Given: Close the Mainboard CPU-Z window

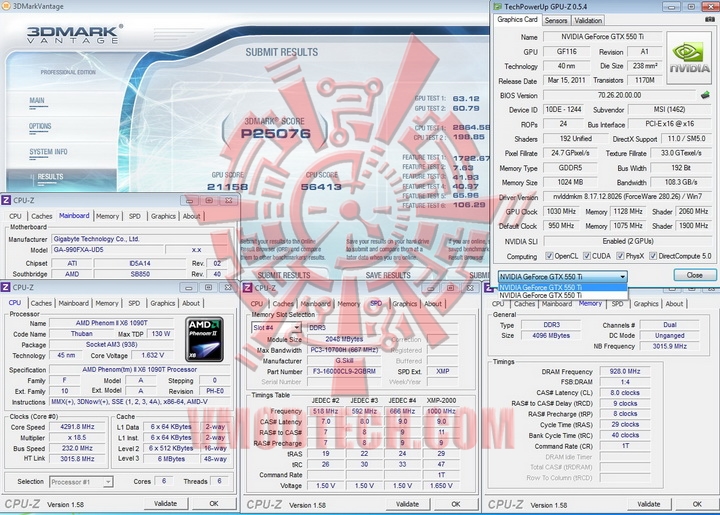Looking at the screenshot, I should click(228, 201).
